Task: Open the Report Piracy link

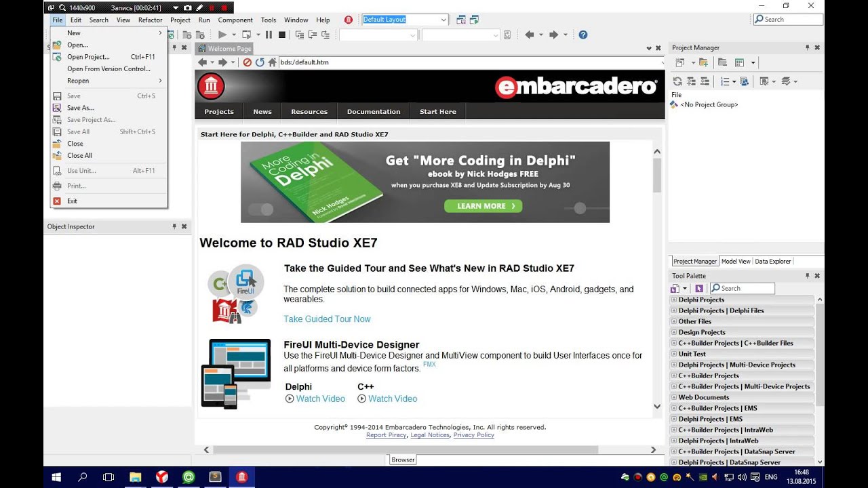Action: [x=386, y=435]
